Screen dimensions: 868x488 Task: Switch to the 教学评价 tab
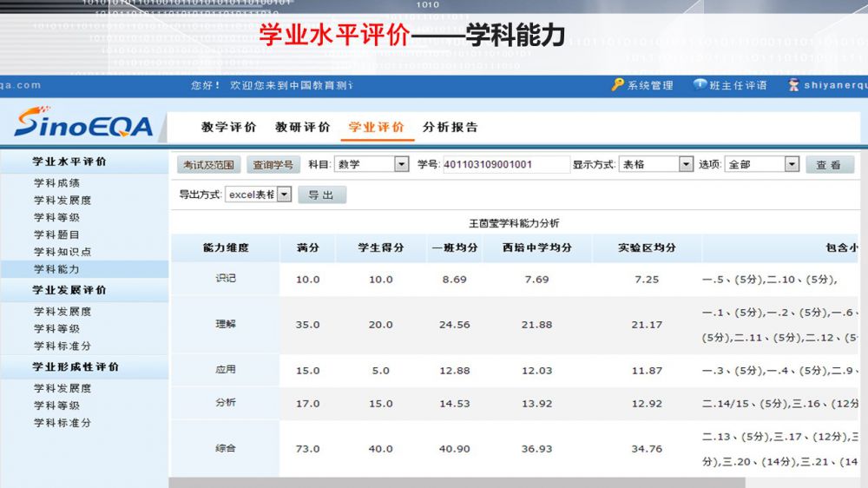pyautogui.click(x=229, y=127)
